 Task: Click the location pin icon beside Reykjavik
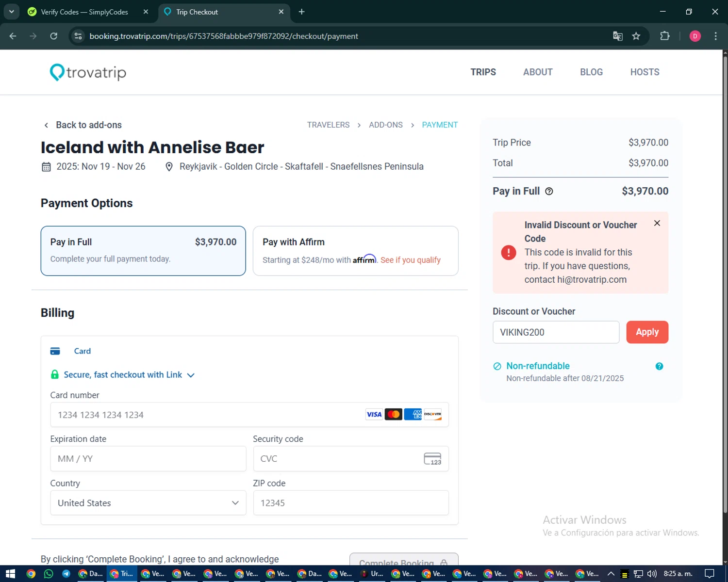pyautogui.click(x=169, y=167)
